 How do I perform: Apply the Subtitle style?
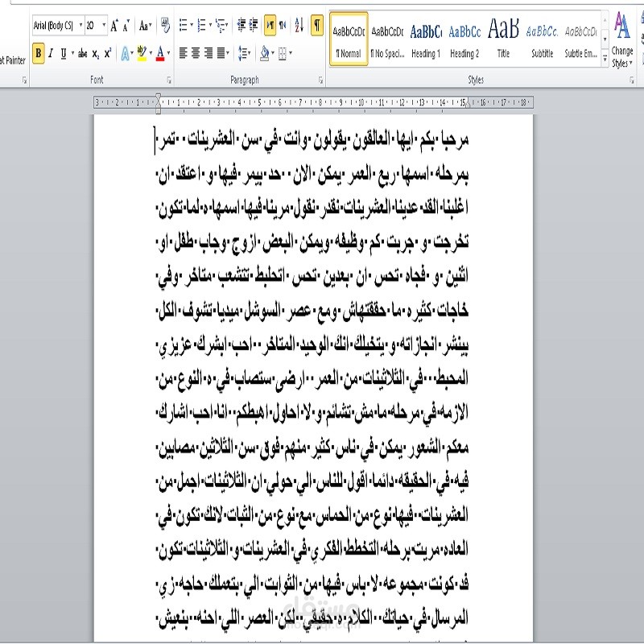coord(542,39)
